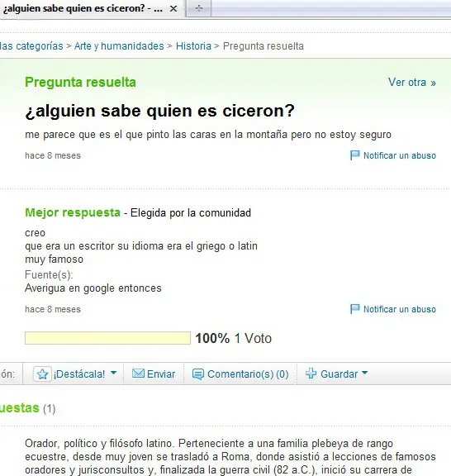The image size is (451, 476).
Task: Click the yellow 100% vote progress bar
Action: pos(107,338)
